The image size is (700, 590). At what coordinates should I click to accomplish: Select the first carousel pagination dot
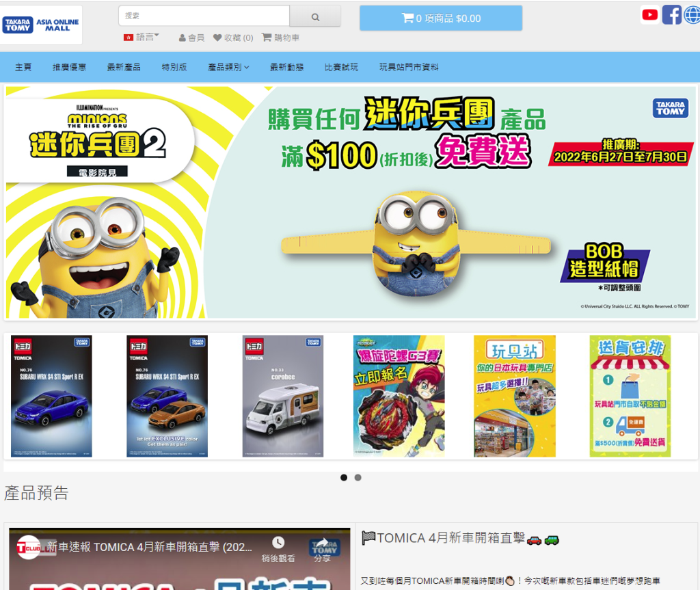[344, 477]
